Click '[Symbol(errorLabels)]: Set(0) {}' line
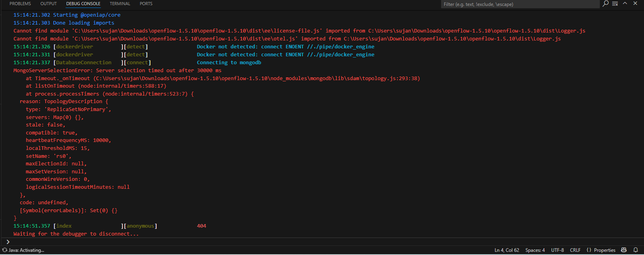The image size is (644, 255). 68,211
